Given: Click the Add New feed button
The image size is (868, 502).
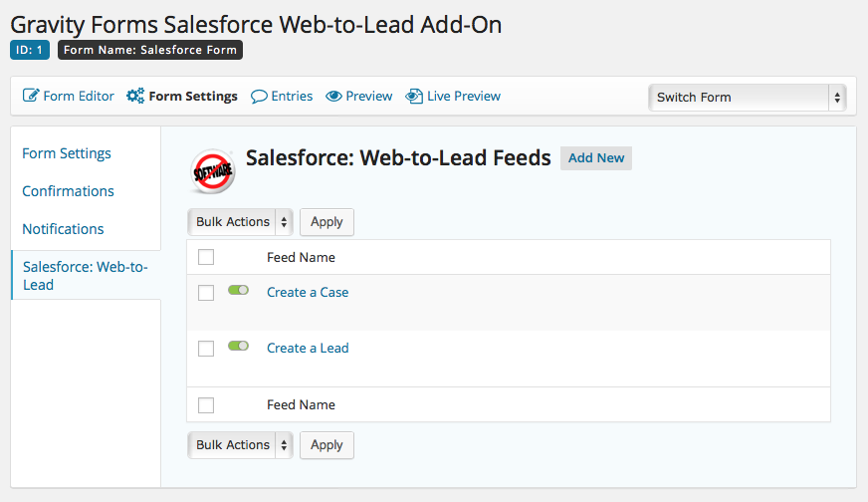Looking at the screenshot, I should pyautogui.click(x=596, y=158).
